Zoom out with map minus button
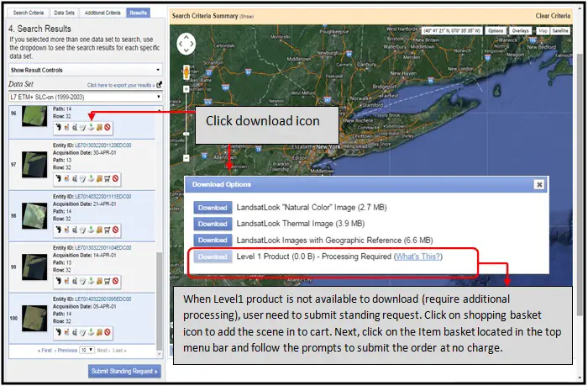588x386 pixels. (186, 158)
